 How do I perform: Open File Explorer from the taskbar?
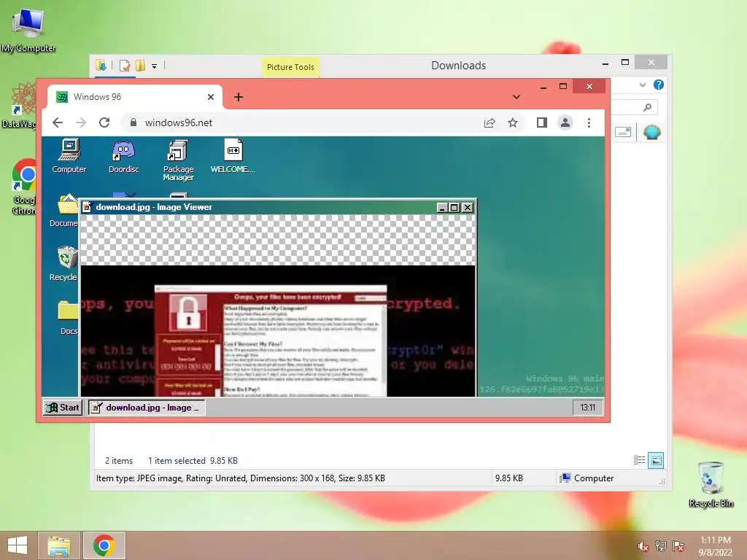point(58,545)
